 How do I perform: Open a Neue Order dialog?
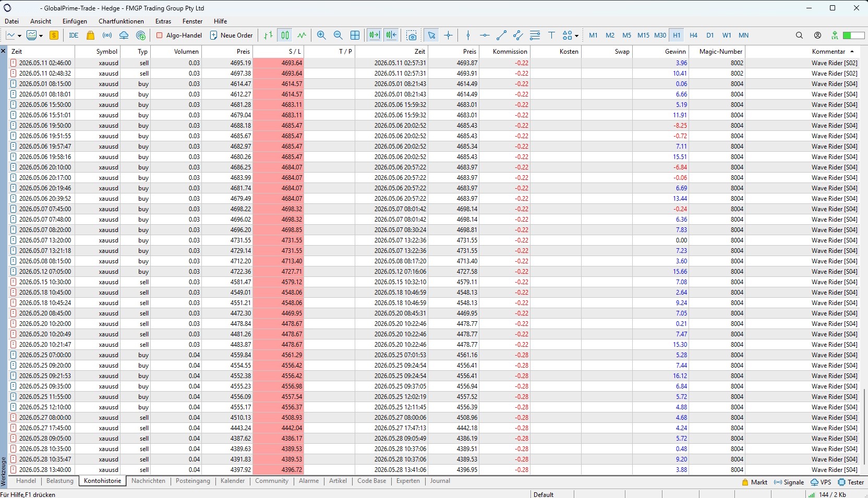231,35
